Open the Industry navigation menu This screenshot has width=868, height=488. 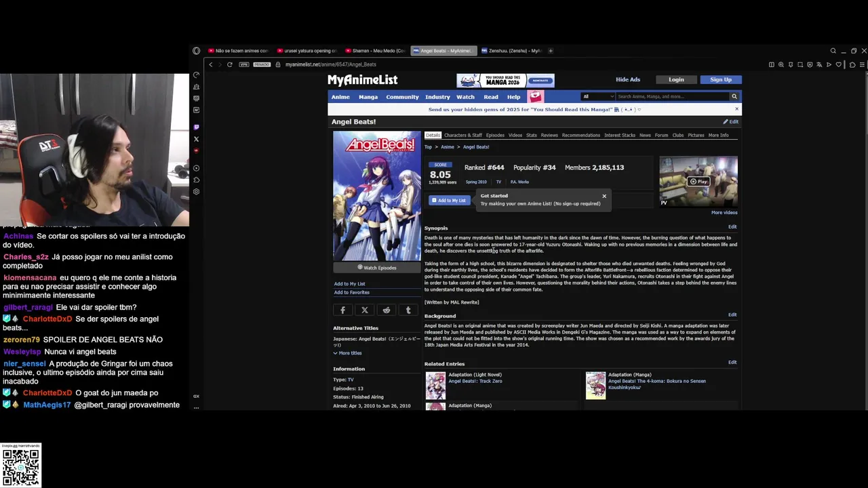437,97
